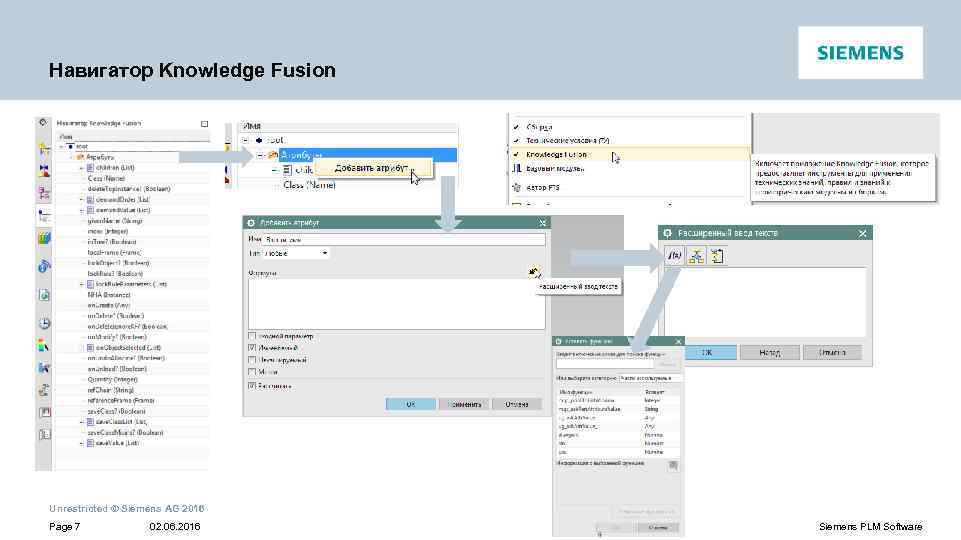This screenshot has height=540, width=961.
Task: Open the Тип dropdown in Add attribute dialog
Action: click(x=297, y=253)
